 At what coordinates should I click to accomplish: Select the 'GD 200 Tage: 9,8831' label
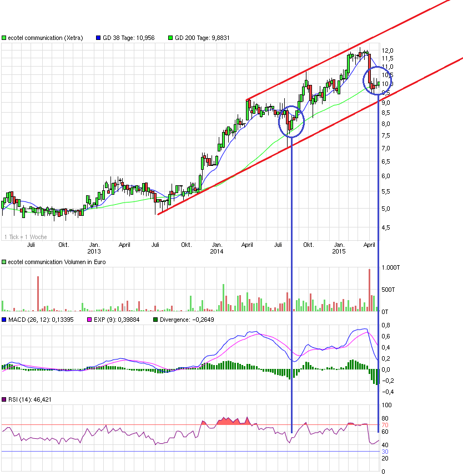coord(202,38)
